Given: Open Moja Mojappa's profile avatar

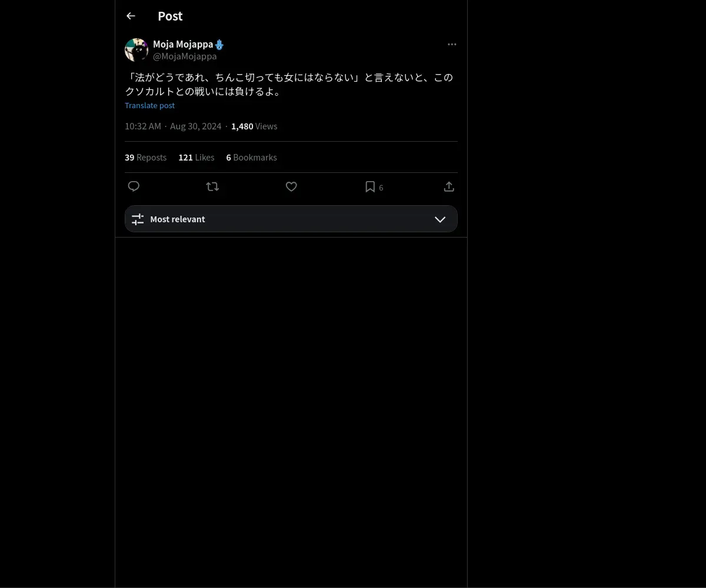Looking at the screenshot, I should 136,50.
